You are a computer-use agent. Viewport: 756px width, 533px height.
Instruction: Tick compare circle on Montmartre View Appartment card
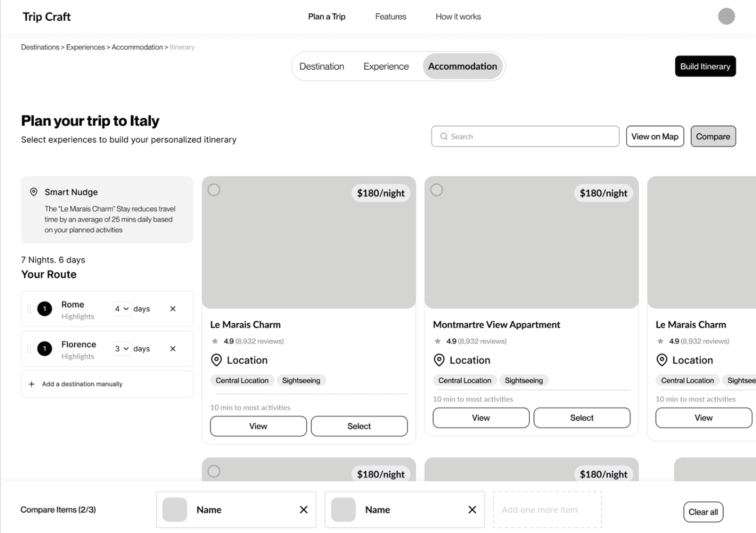point(436,190)
